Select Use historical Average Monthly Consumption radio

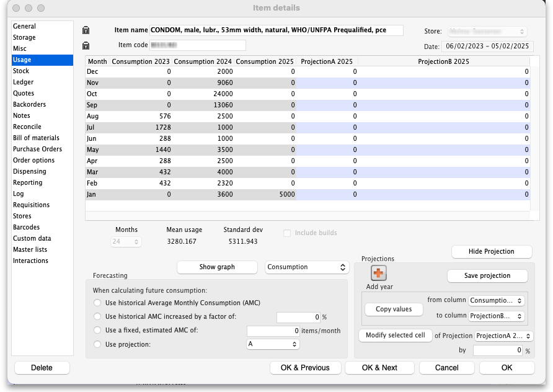[x=97, y=303]
